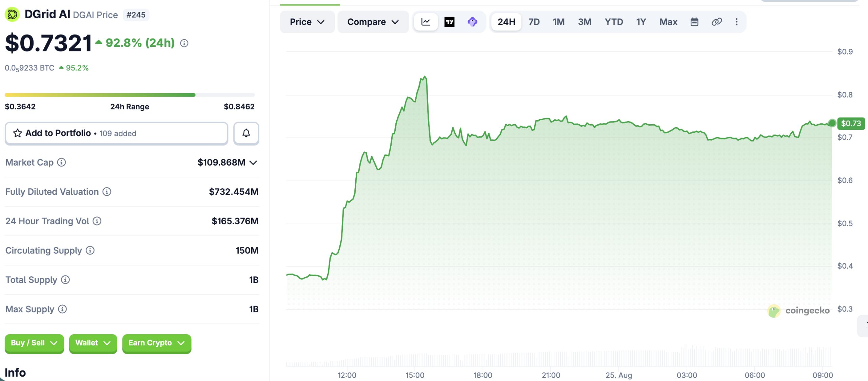Open the Earn Crypto dropdown
Viewport: 868px width, 381px height.
click(157, 343)
